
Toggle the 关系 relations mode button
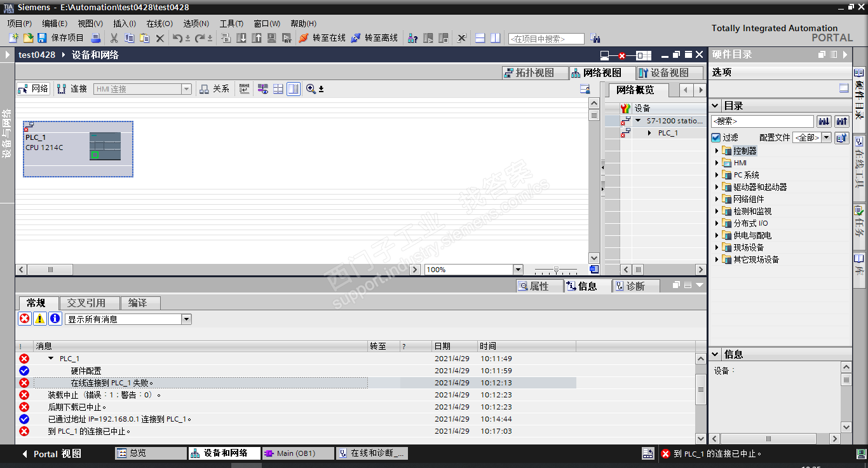[214, 89]
